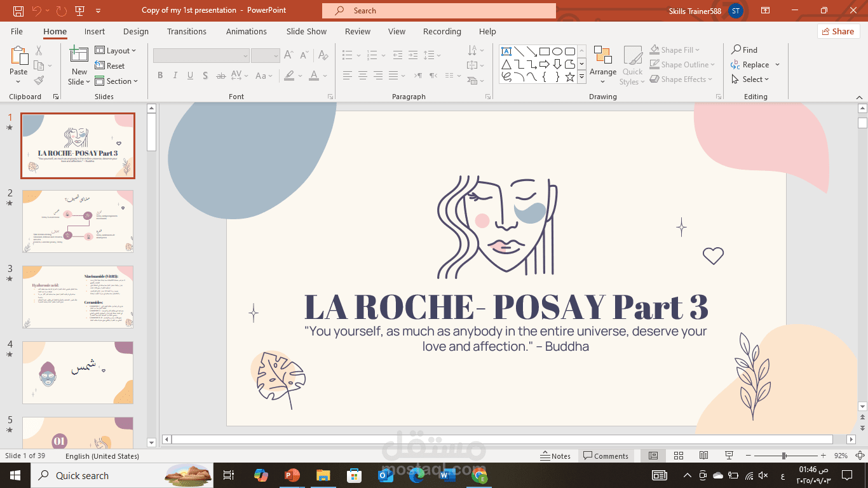The height and width of the screenshot is (488, 868).
Task: Undo the last action in the title bar
Action: [x=37, y=10]
